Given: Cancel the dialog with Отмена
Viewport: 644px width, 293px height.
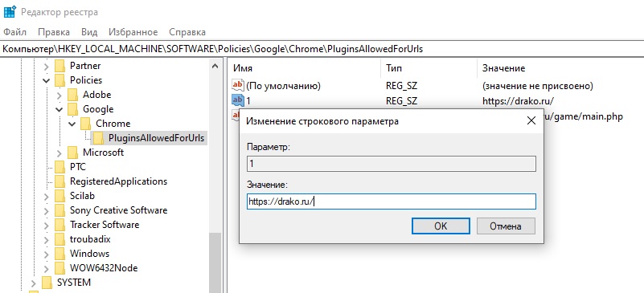Looking at the screenshot, I should click(506, 226).
